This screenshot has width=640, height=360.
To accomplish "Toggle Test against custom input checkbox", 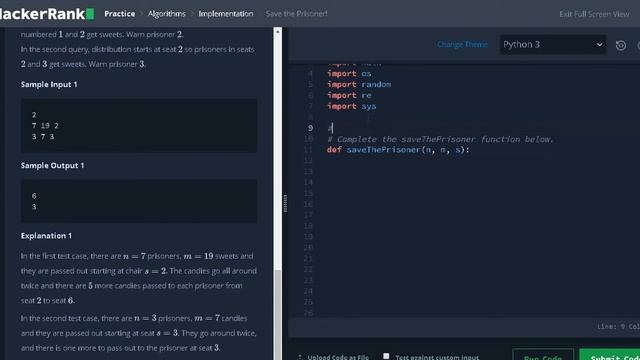I will 386,356.
